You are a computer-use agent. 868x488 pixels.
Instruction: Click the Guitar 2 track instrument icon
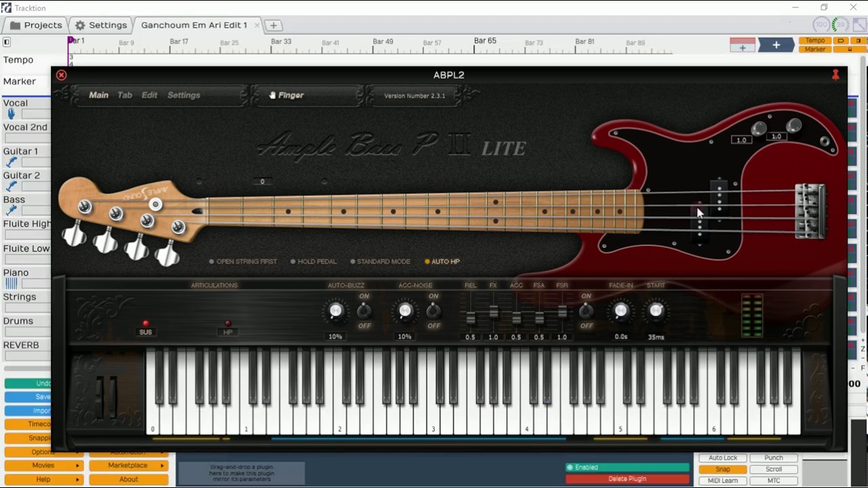pyautogui.click(x=11, y=187)
